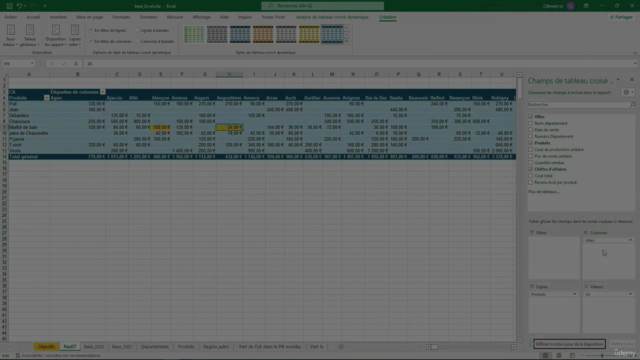Open the CA dropdown in Valeurs area
Viewport: 640px width, 360px height.
click(x=630, y=294)
